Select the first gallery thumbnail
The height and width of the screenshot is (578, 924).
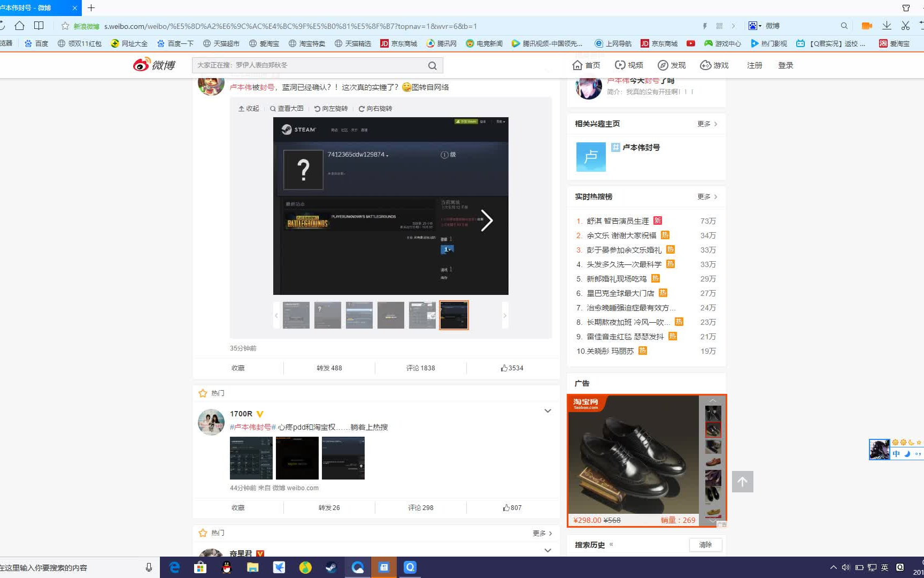coord(296,315)
